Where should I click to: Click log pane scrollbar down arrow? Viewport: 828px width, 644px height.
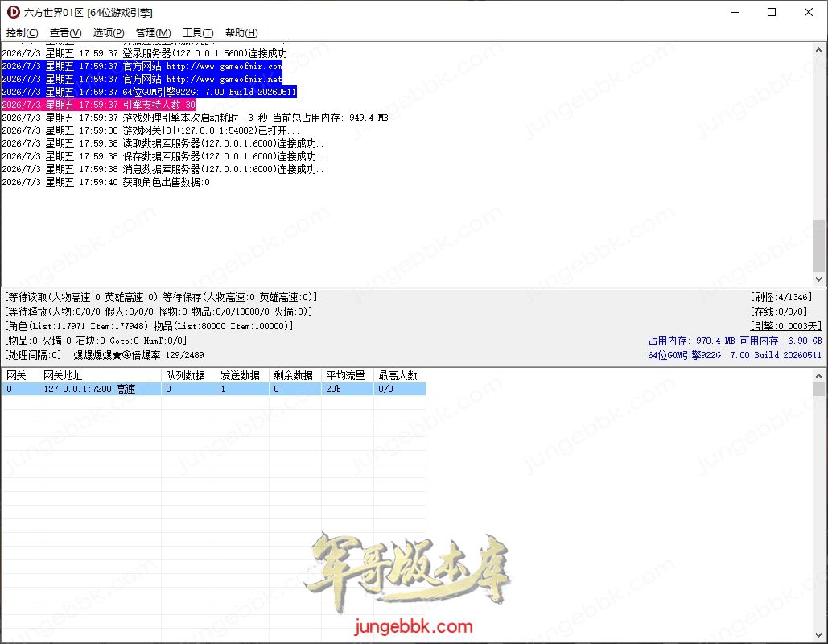pyautogui.click(x=818, y=279)
